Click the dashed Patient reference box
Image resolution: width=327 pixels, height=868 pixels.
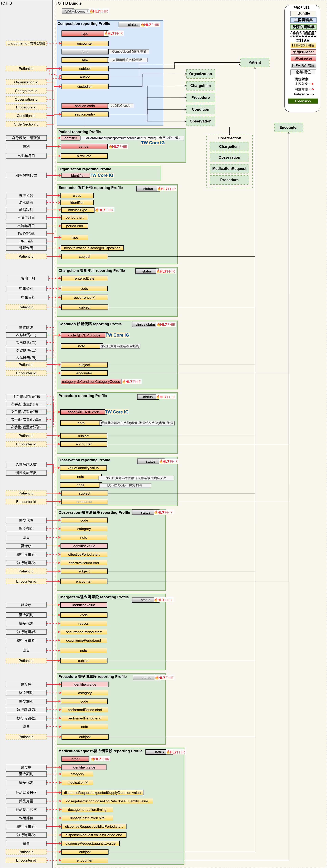[255, 62]
